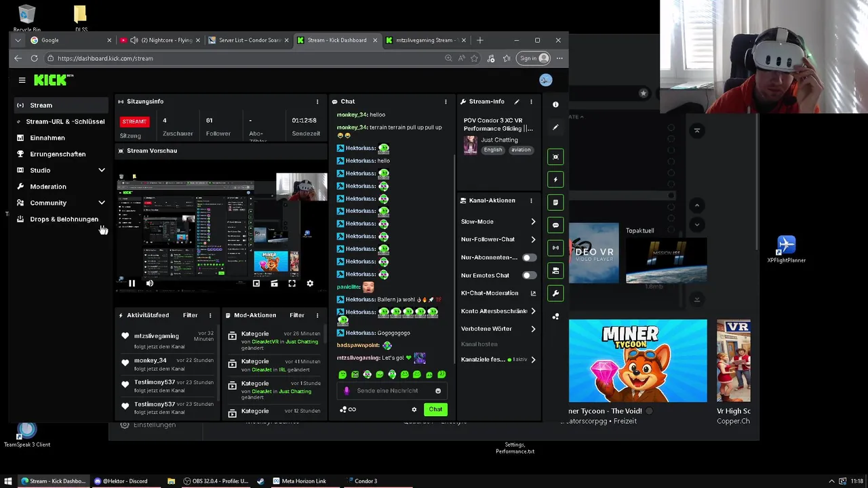Switch to Server List Condor Soaring tab
The image size is (868, 488).
click(x=248, y=40)
